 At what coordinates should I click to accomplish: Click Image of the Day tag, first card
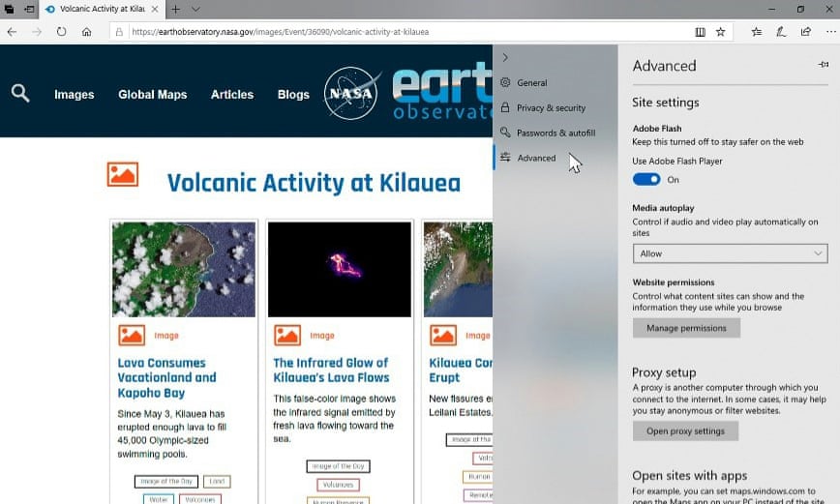click(x=166, y=482)
